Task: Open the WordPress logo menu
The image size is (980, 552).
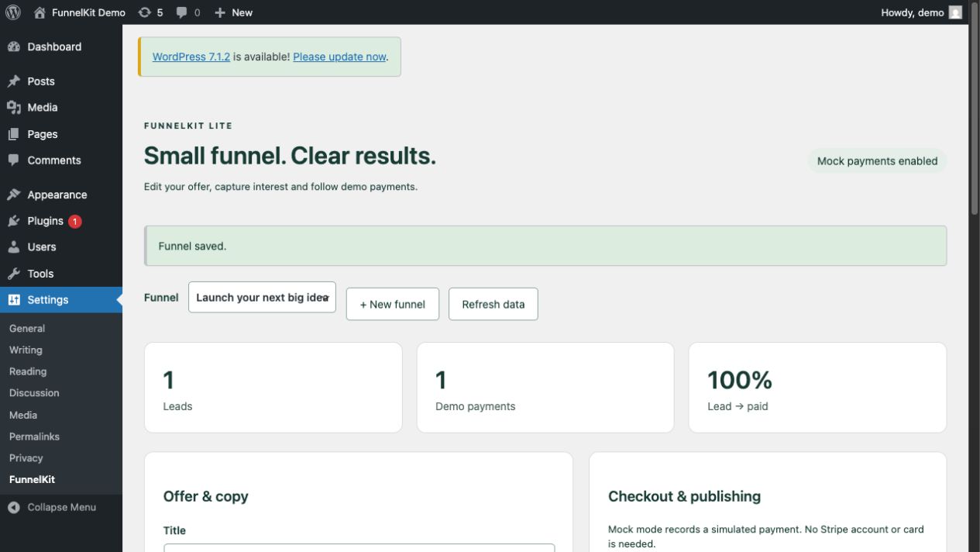Action: 12,12
